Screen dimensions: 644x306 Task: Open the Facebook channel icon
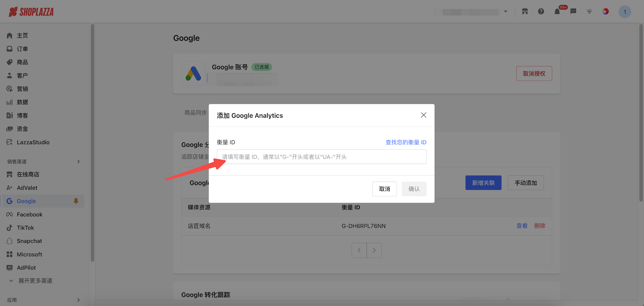[9, 214]
